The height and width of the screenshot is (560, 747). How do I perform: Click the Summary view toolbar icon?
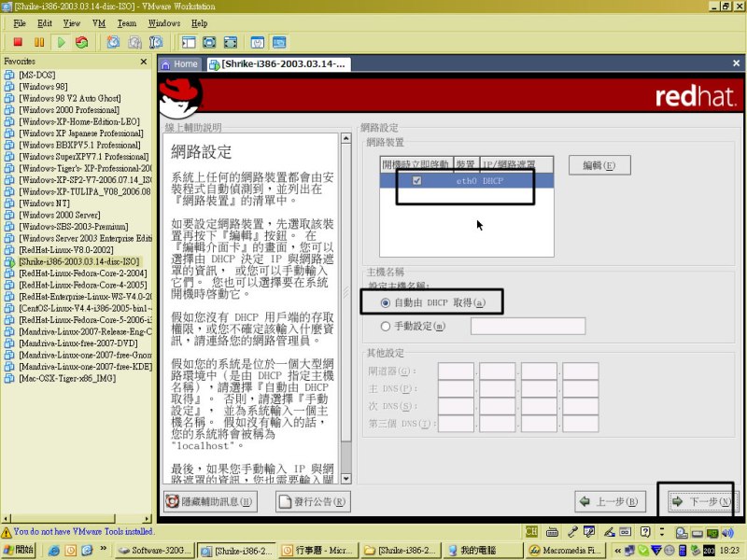258,42
